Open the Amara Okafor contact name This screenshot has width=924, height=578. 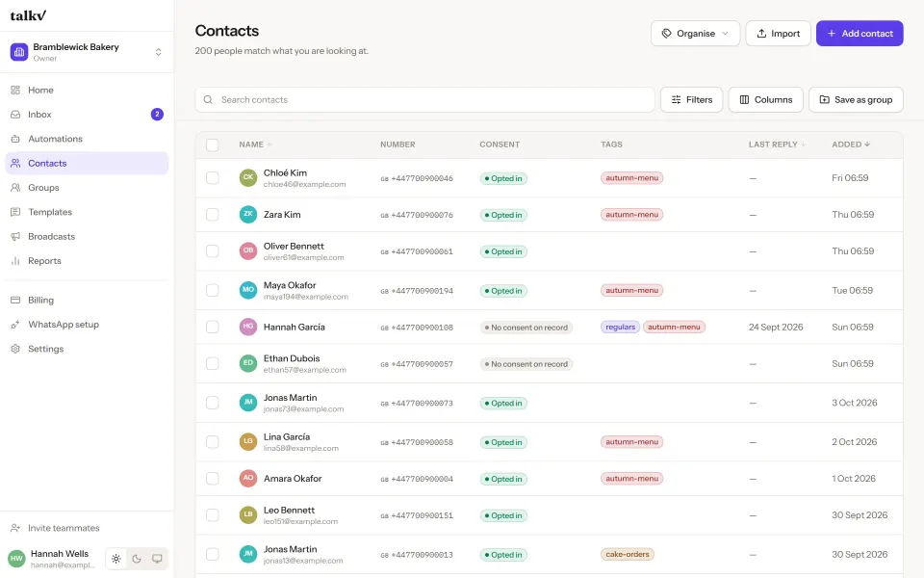coord(293,479)
